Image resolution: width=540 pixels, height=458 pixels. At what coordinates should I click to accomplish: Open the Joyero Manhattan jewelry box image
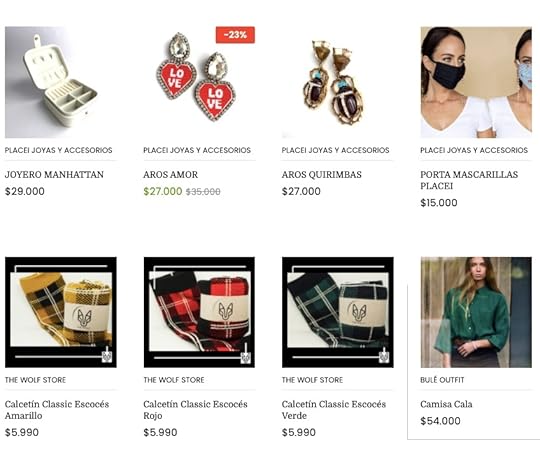(x=61, y=82)
